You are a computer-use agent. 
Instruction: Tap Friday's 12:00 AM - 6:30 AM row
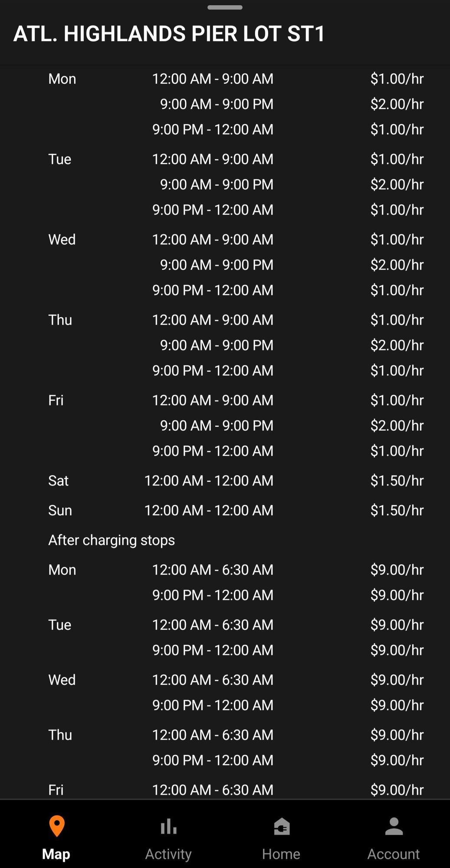pos(213,790)
